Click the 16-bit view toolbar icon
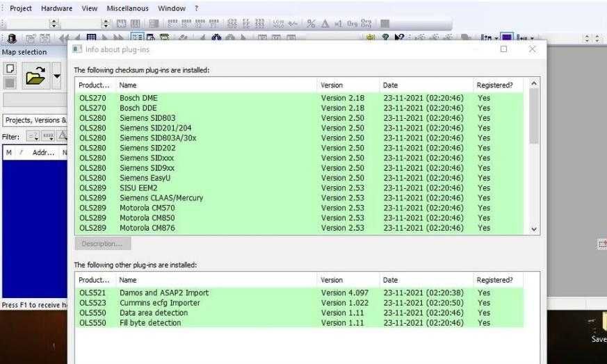Image resolution: width=607 pixels, height=364 pixels. 186,24
